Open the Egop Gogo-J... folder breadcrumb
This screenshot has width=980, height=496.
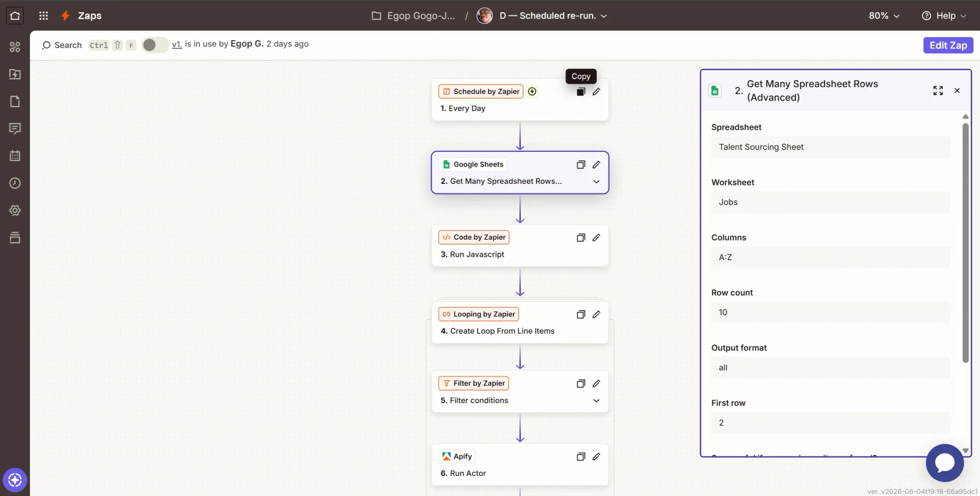pos(414,16)
